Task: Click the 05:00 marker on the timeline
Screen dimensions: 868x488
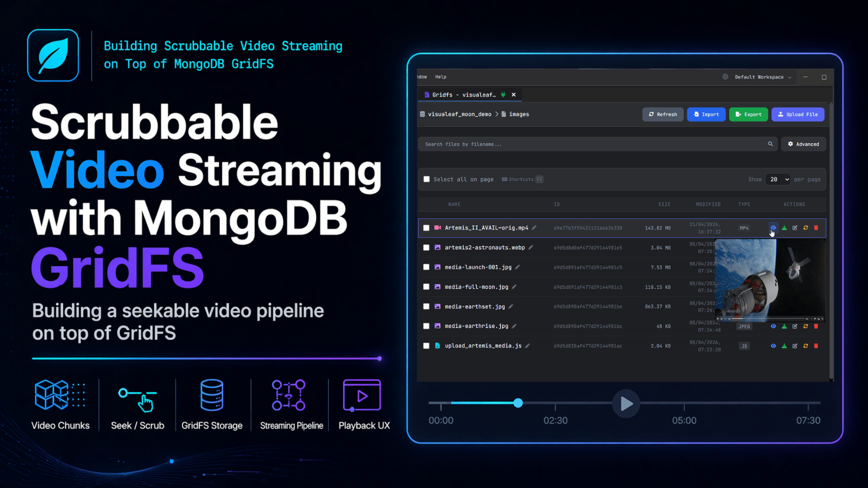Action: pos(684,420)
